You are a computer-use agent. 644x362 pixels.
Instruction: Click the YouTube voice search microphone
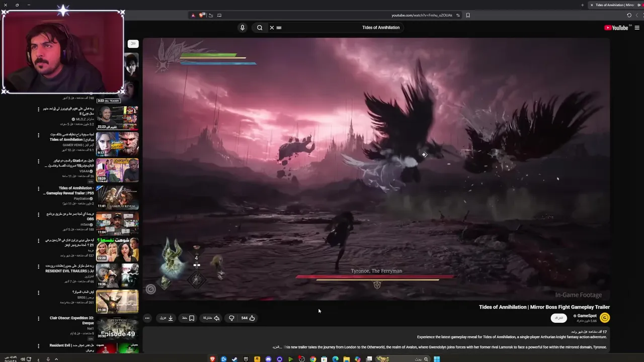click(242, 28)
